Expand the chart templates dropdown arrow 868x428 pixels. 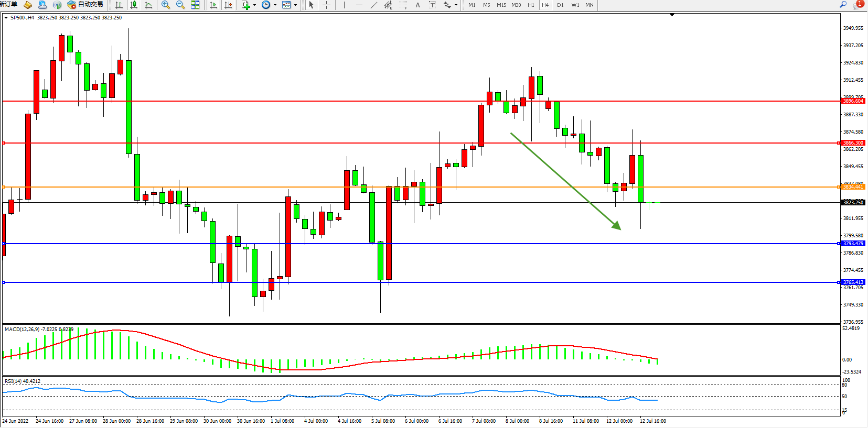point(295,5)
